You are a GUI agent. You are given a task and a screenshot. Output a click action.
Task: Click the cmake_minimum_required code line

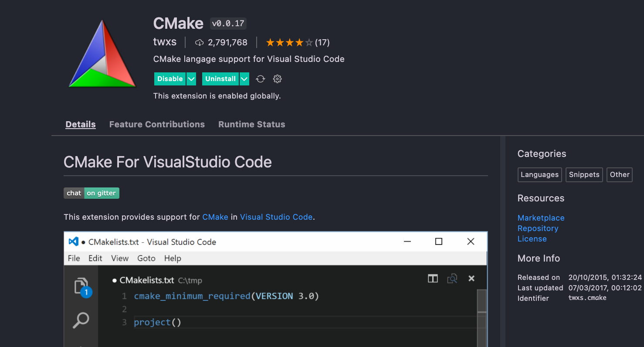pyautogui.click(x=227, y=296)
